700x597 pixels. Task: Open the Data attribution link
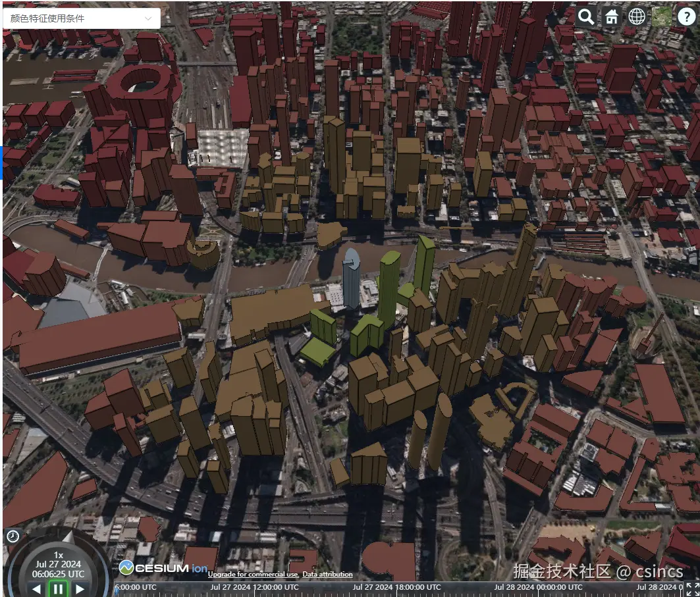pos(328,574)
